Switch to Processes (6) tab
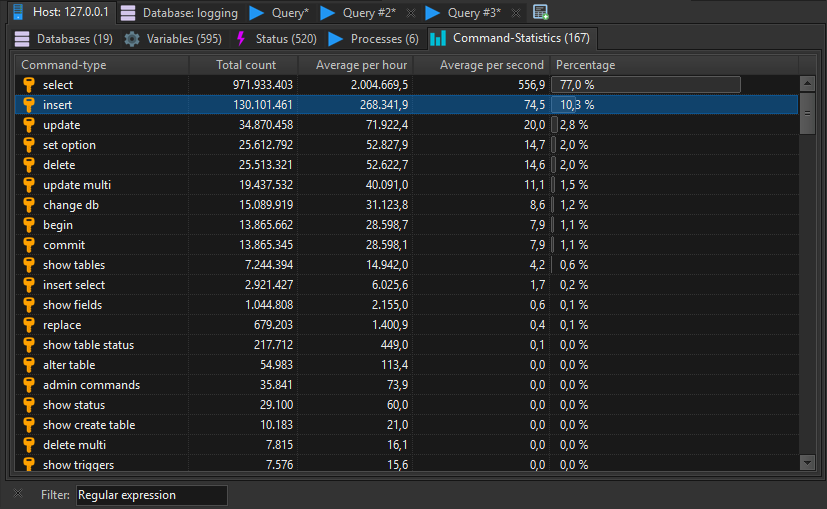 tap(373, 39)
